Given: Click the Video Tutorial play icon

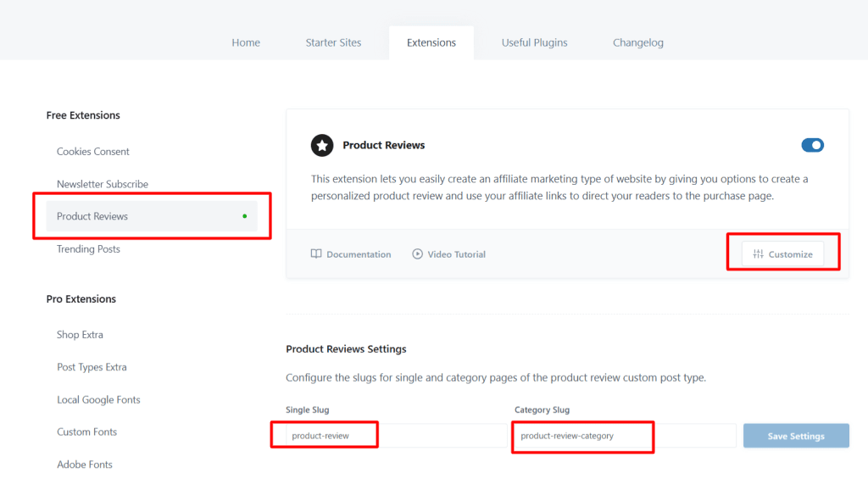Looking at the screenshot, I should click(x=417, y=254).
